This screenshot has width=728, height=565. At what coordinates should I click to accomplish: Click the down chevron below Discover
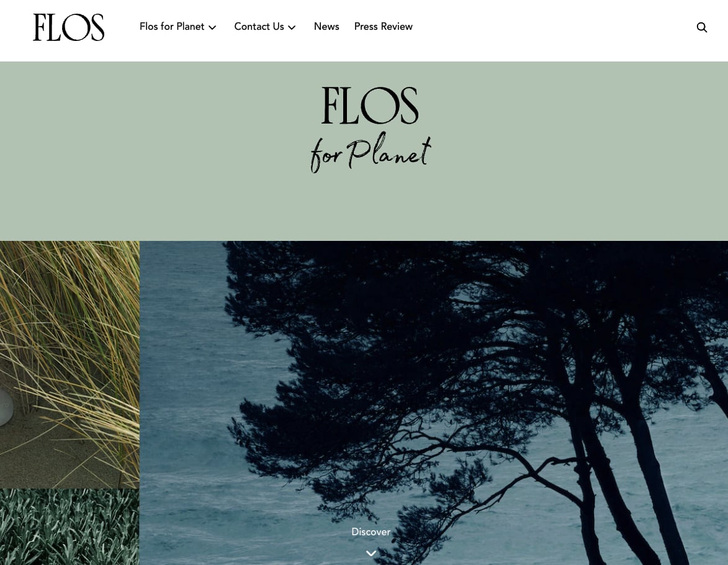371,553
